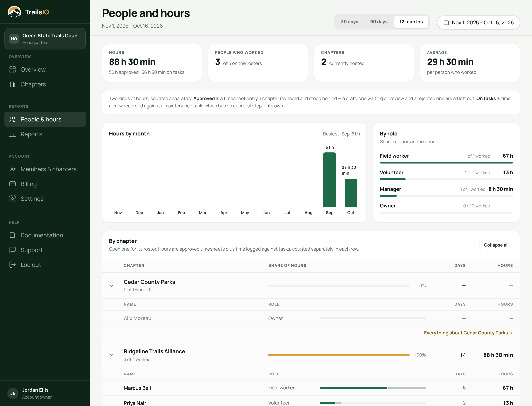Screen dimensions: 532x406
Task: Click the Marcus Bell roster row name
Action: click(137, 388)
